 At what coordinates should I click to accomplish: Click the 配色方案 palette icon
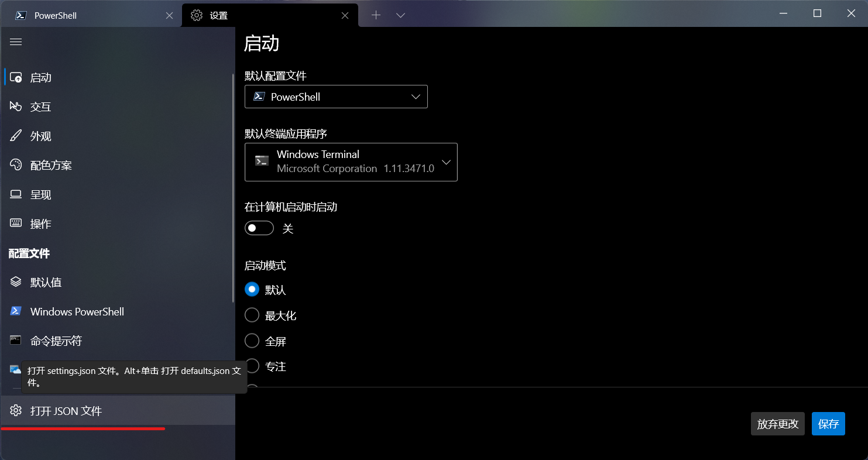(16, 165)
